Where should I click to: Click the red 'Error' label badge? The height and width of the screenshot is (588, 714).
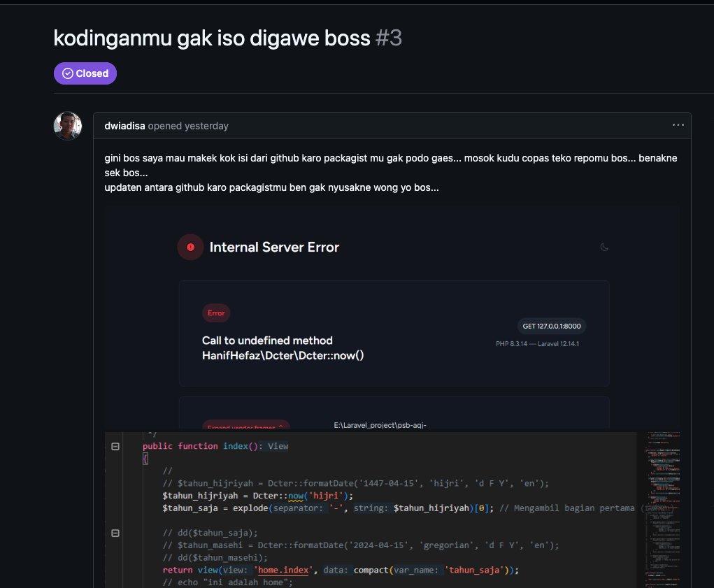216,313
